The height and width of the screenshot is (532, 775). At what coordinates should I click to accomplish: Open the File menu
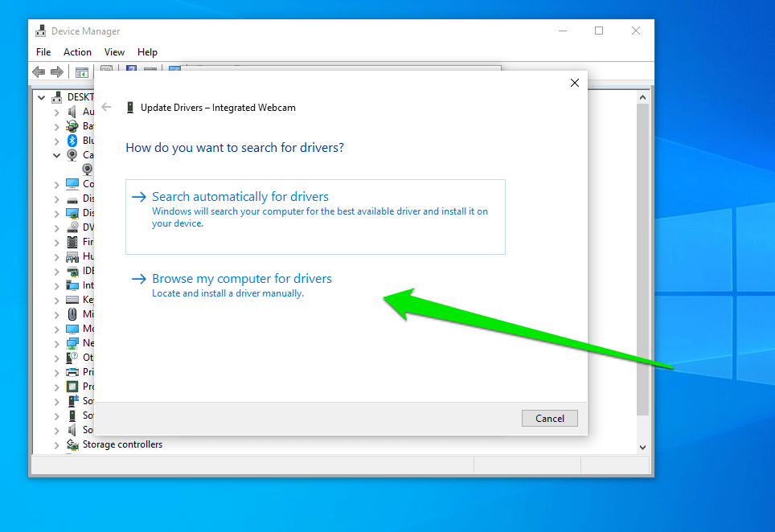[43, 52]
